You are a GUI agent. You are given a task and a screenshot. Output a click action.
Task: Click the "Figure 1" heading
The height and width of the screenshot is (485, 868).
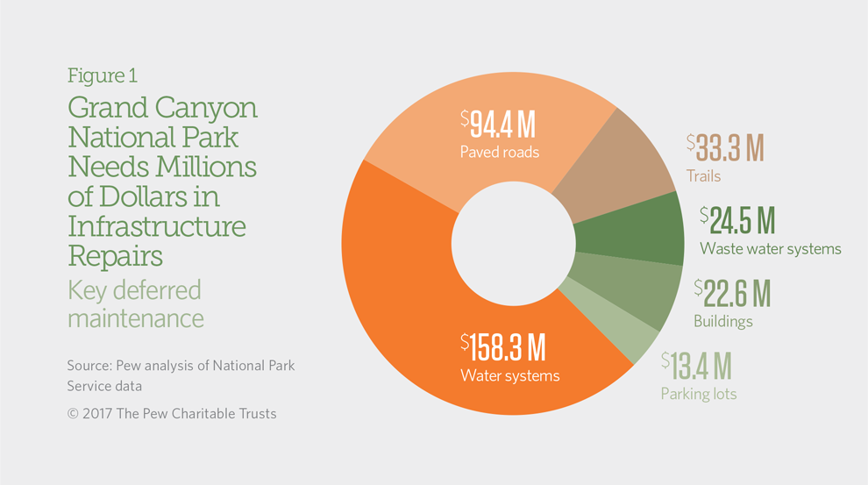click(103, 77)
